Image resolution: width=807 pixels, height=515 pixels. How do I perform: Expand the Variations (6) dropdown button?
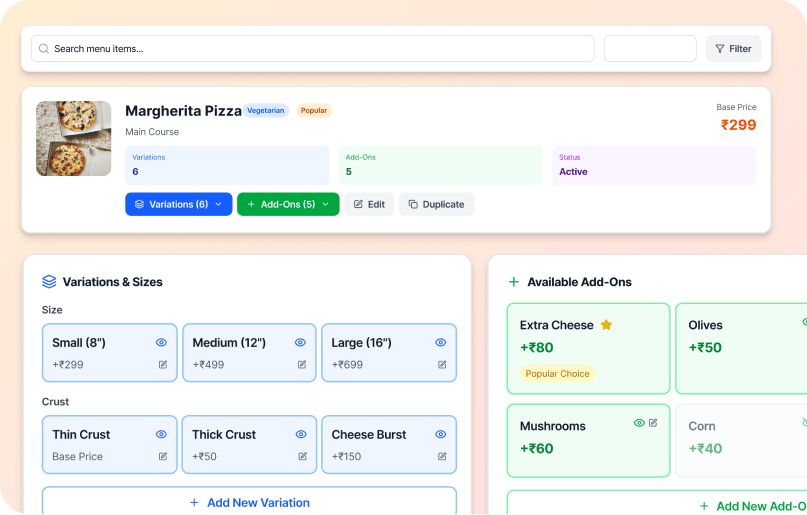pyautogui.click(x=178, y=204)
